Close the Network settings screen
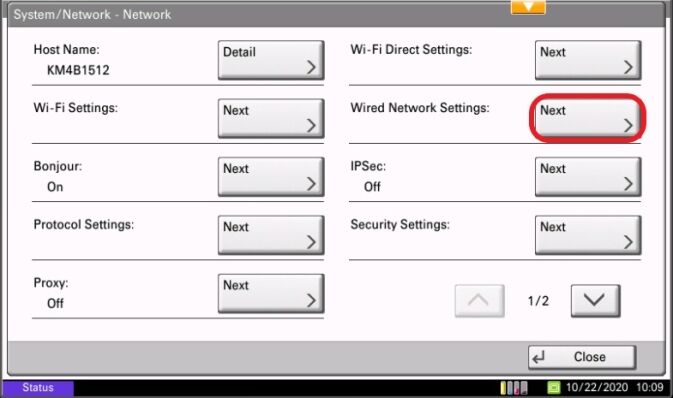 point(582,357)
